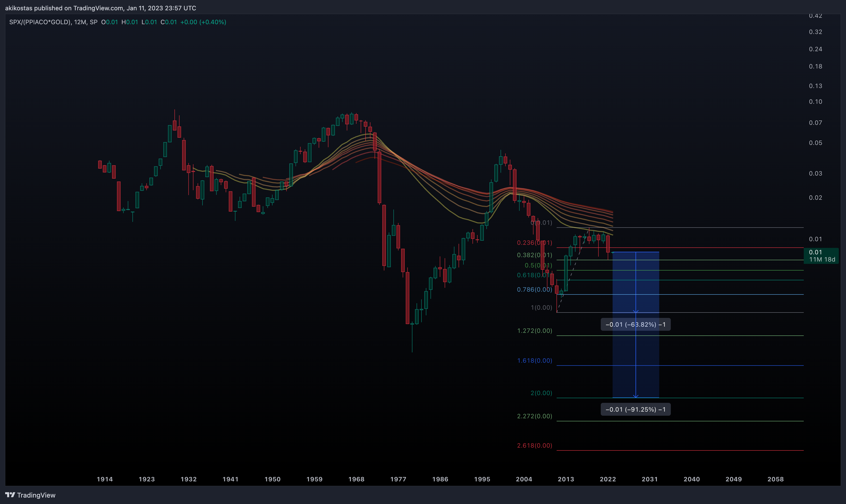Screen dimensions: 846x504
Task: Click the 1932 label on time axis
Action: tap(189, 479)
